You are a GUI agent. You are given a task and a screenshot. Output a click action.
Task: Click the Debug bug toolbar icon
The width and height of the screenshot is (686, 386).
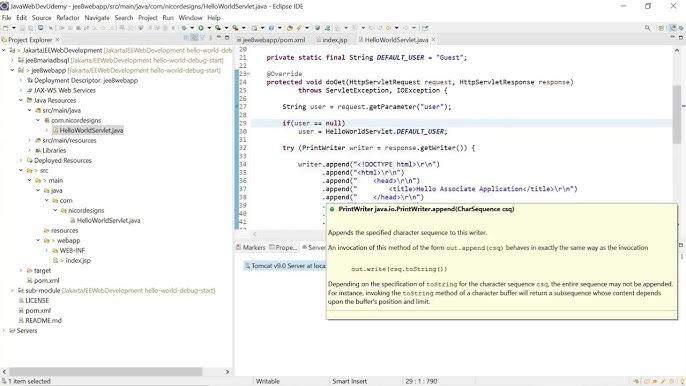tap(184, 28)
